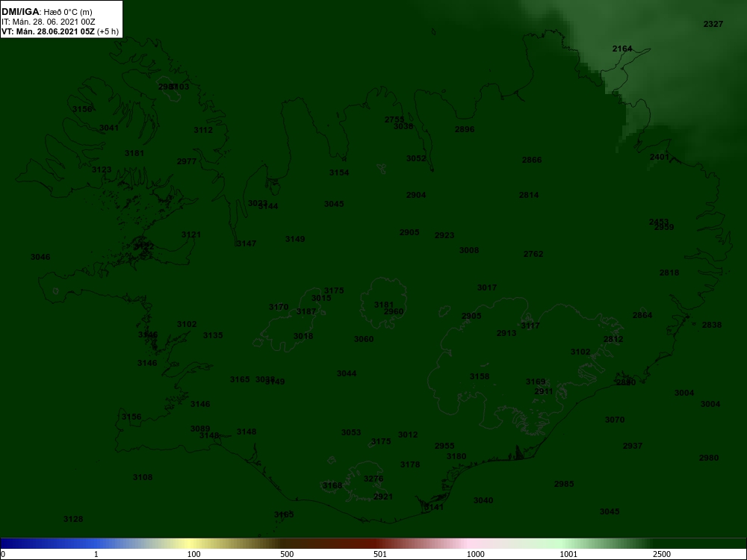
Task: Select the 3060 value on the map
Action: (x=364, y=339)
